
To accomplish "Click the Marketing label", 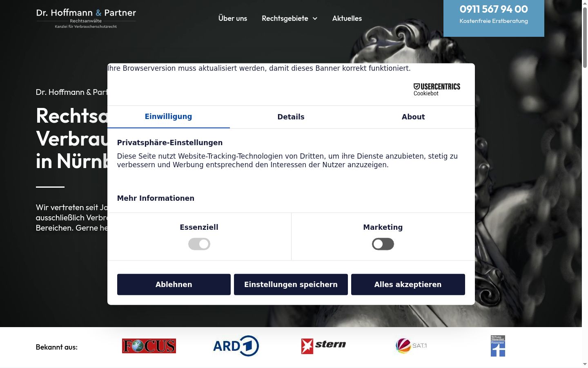I will pyautogui.click(x=383, y=227).
